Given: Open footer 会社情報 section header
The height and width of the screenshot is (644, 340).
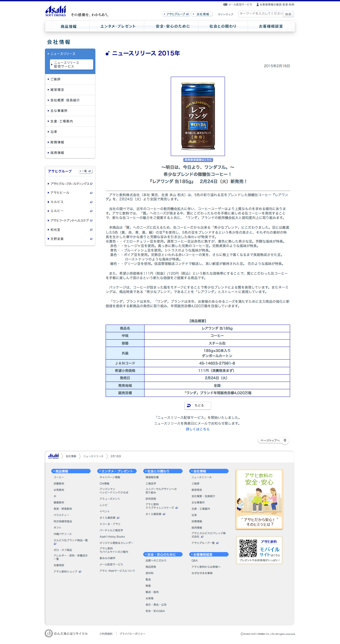Looking at the screenshot, I should click(209, 471).
